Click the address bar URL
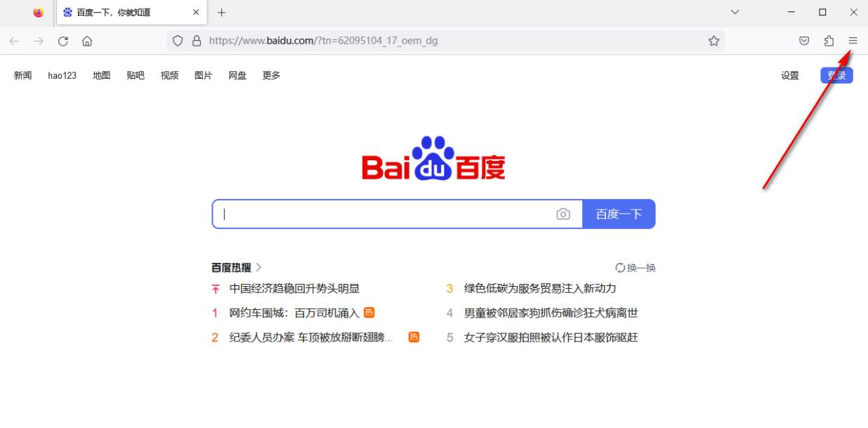The height and width of the screenshot is (428, 868). [323, 41]
